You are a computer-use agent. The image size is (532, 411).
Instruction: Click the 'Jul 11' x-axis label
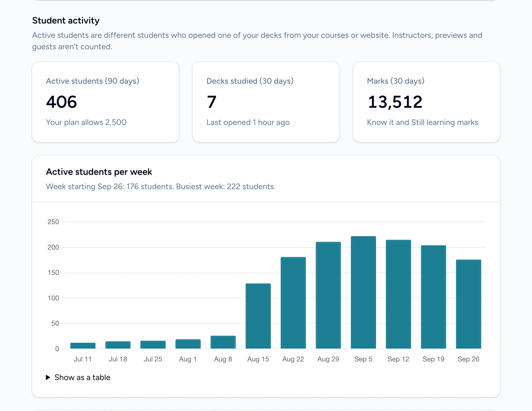point(83,359)
